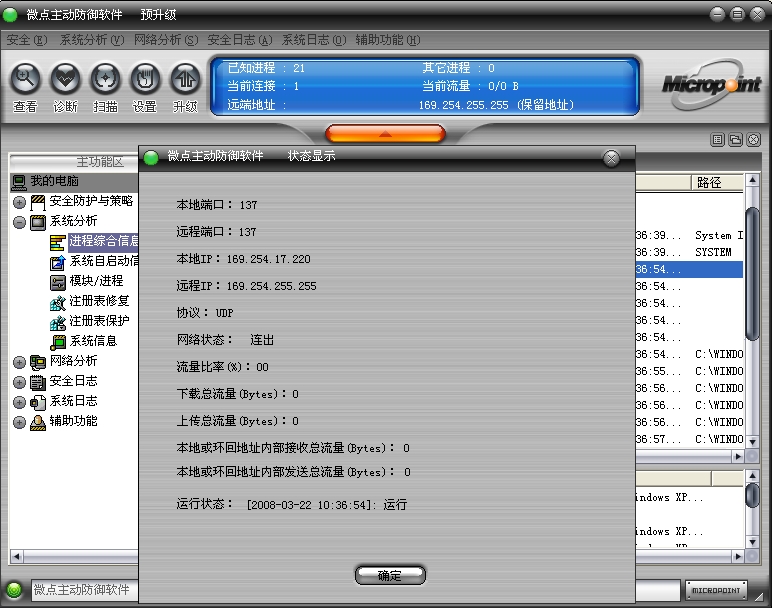Open the 安全(E) menu
The height and width of the screenshot is (608, 772).
[x=27, y=40]
